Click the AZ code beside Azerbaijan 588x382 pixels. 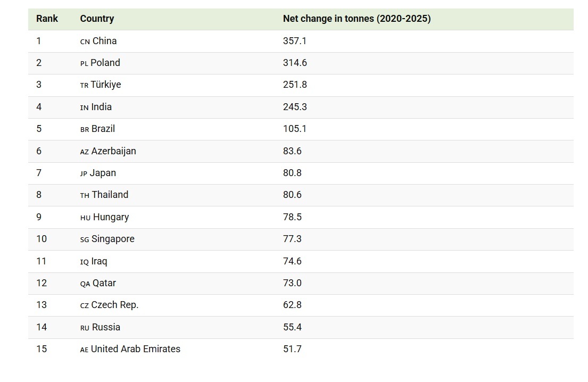point(84,152)
